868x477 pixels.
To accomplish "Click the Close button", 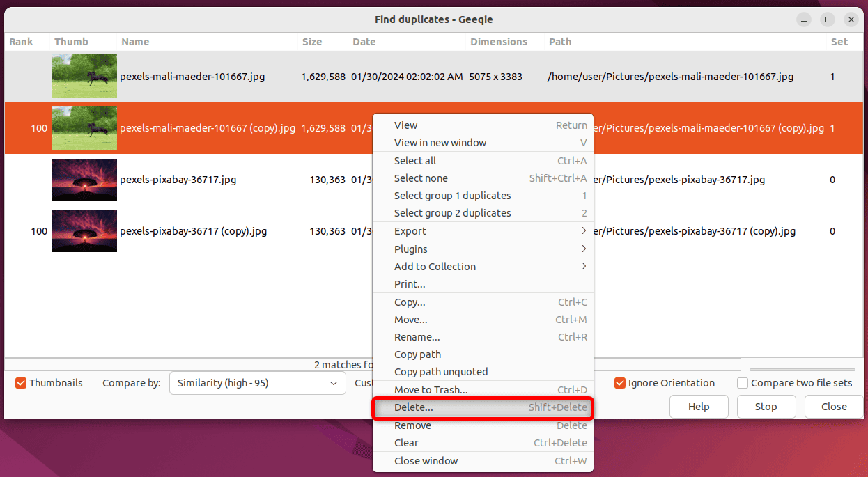I will tap(834, 407).
